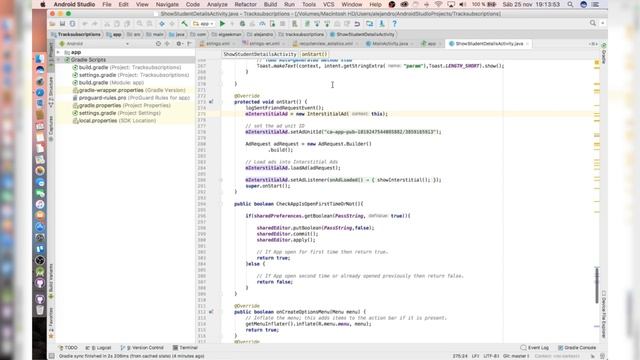Switch to the strings.xml editor tab

pos(218,44)
